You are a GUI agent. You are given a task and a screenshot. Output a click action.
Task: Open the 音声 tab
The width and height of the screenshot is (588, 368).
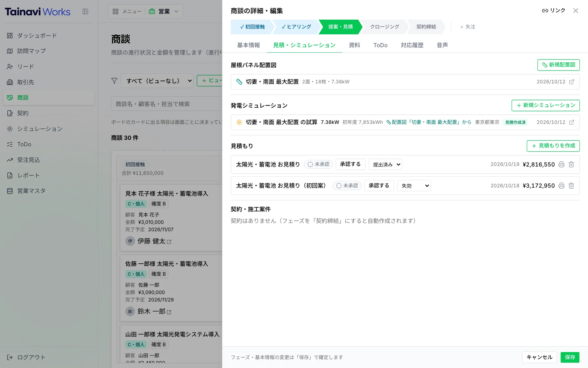click(x=442, y=45)
